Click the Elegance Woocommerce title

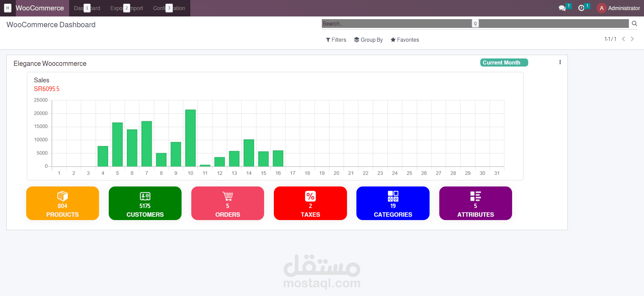(x=50, y=64)
